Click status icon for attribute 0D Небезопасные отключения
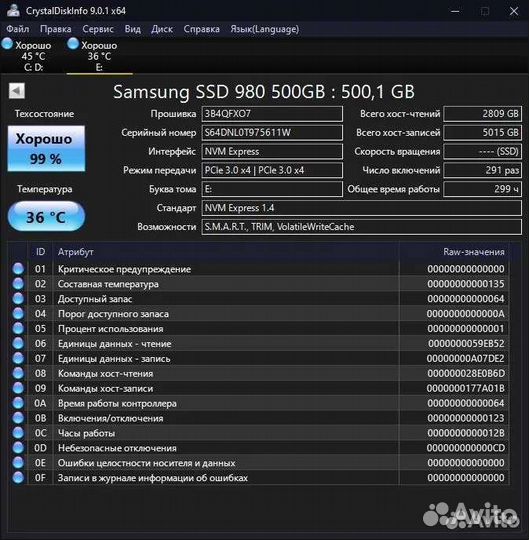The image size is (529, 540). [x=18, y=448]
